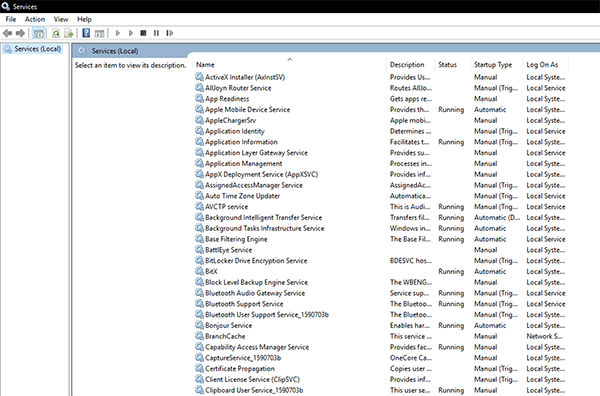
Task: Sort by the Status column header
Action: 447,65
